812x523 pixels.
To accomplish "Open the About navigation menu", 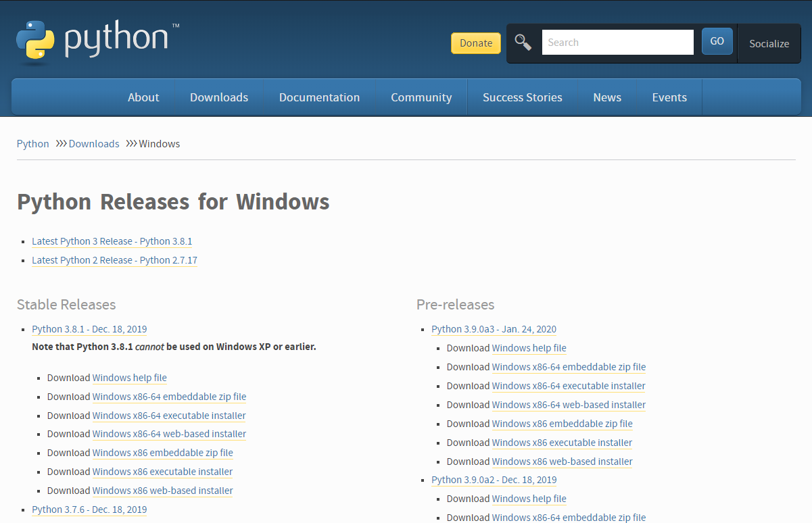I will click(x=143, y=97).
